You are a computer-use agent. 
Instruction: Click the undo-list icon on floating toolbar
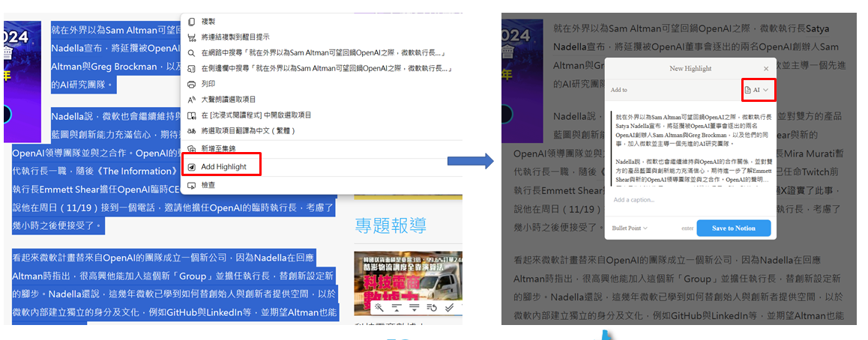point(432,307)
